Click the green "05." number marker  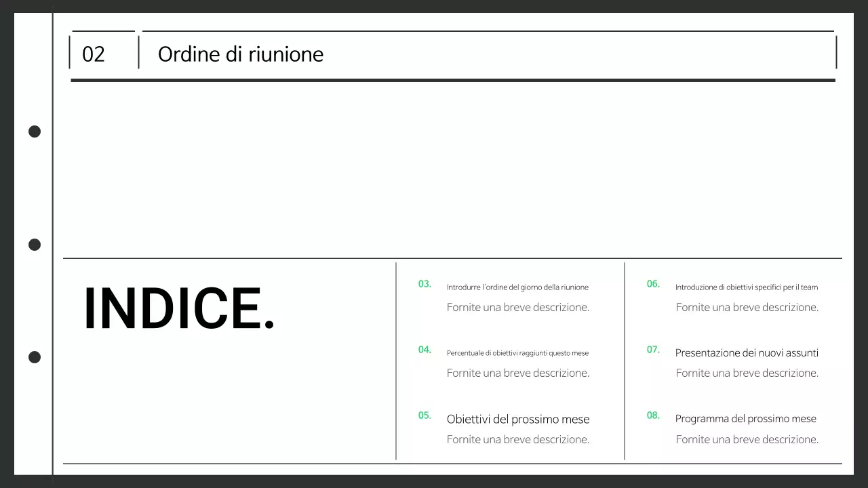point(425,415)
